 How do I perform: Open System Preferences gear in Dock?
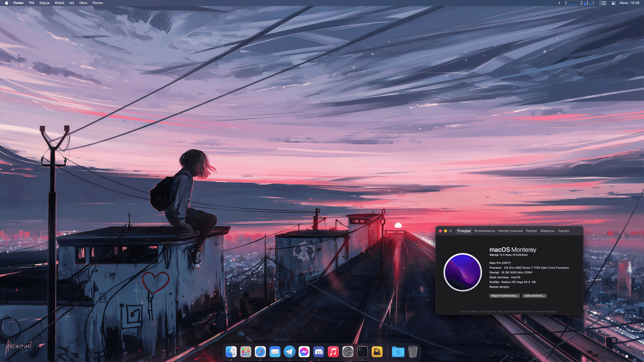point(348,352)
